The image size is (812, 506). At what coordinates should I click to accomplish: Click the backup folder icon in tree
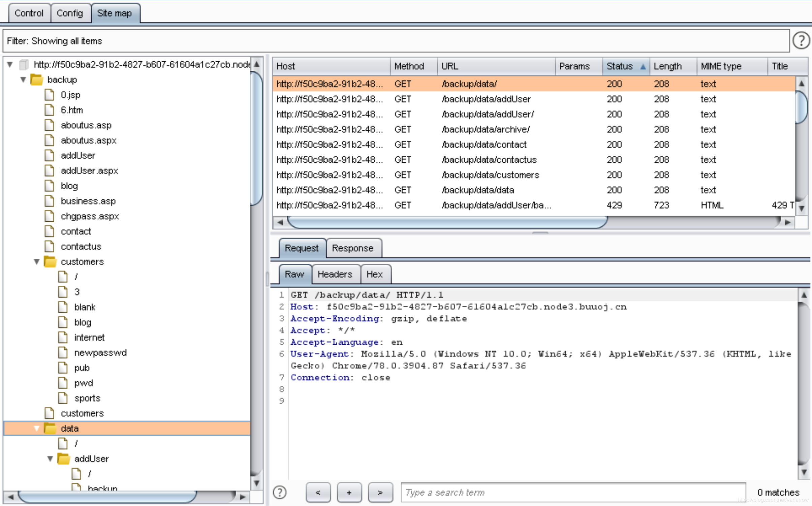[x=37, y=80]
